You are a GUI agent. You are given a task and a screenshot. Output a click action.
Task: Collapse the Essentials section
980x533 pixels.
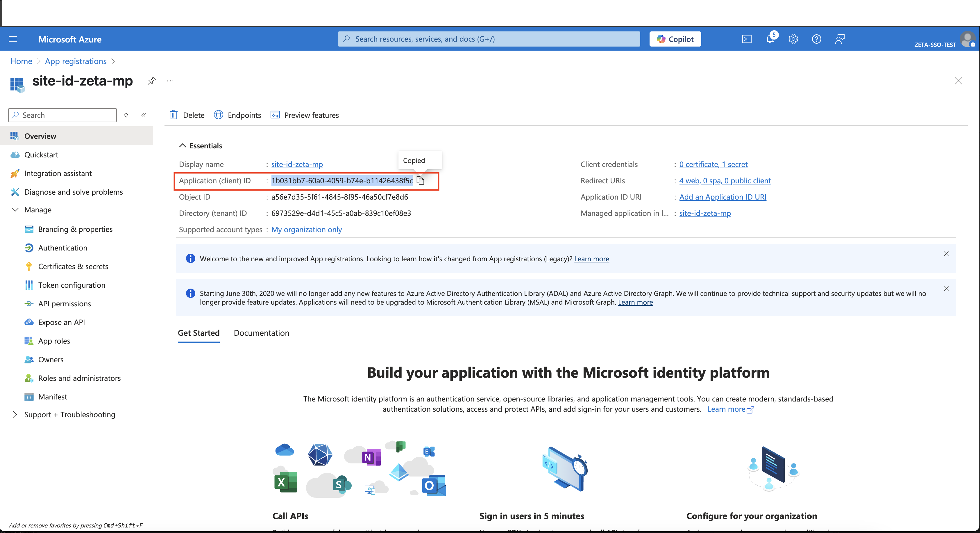coord(183,145)
